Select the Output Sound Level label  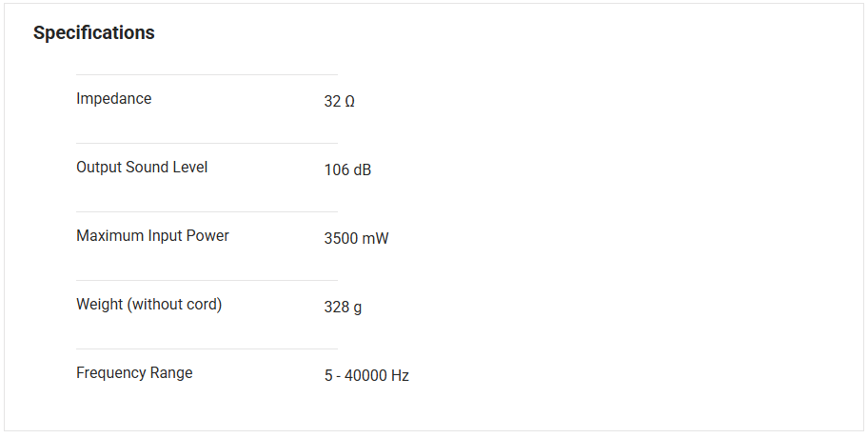[x=142, y=167]
